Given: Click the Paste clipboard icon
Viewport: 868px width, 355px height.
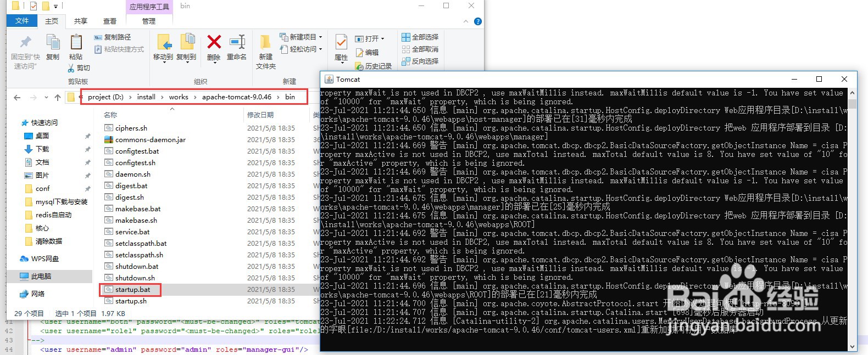Looking at the screenshot, I should pos(76,42).
